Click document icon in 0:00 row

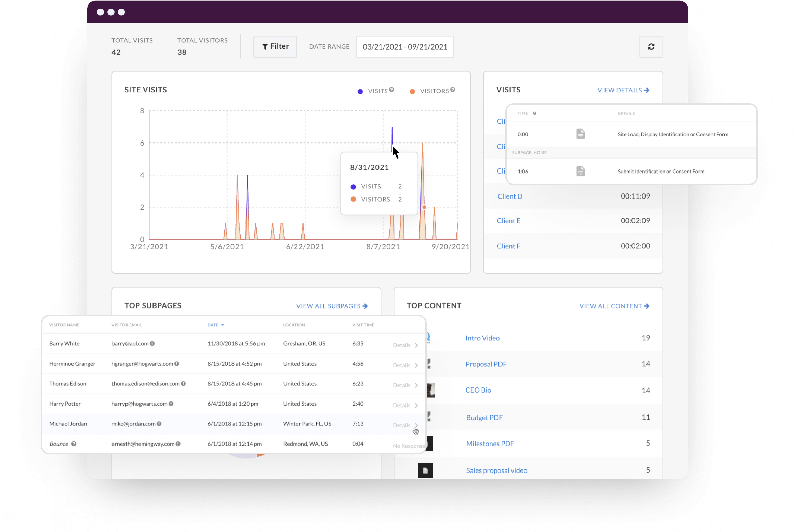(581, 134)
